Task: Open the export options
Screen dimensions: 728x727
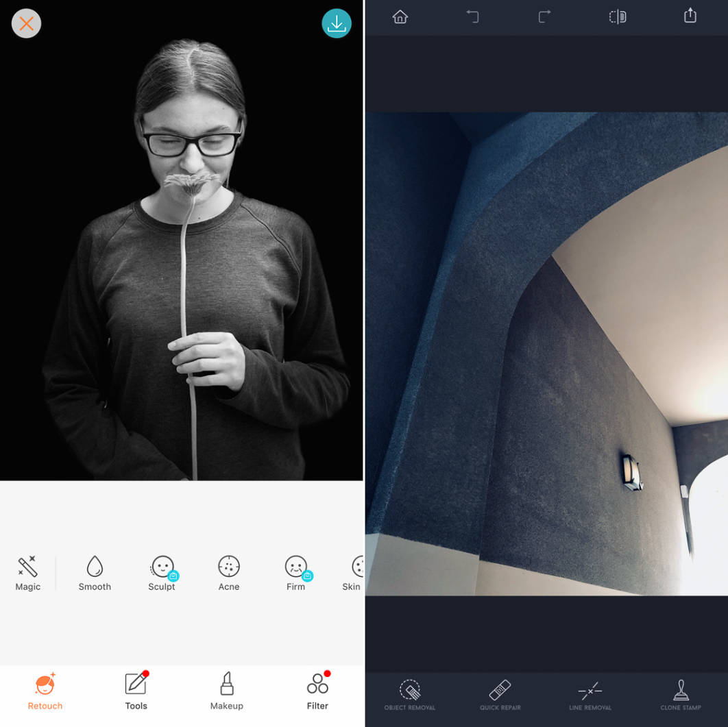Action: coord(690,15)
